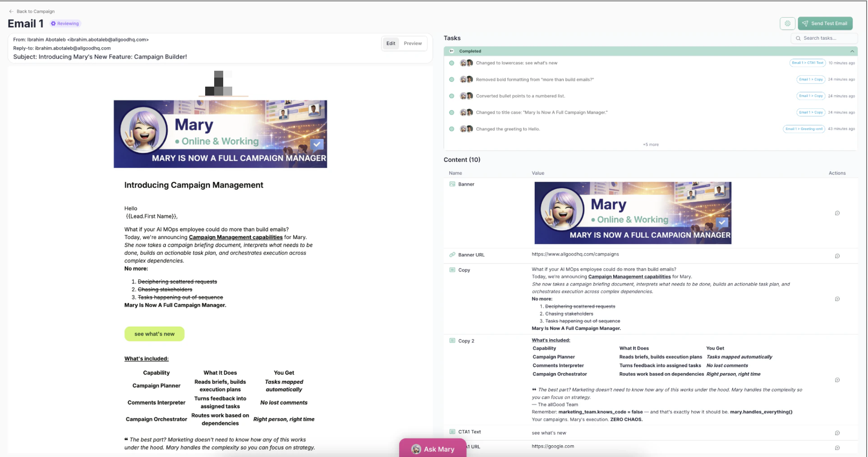Click '10 minutes ago' timestamp
Image resolution: width=868 pixels, height=457 pixels.
[841, 63]
